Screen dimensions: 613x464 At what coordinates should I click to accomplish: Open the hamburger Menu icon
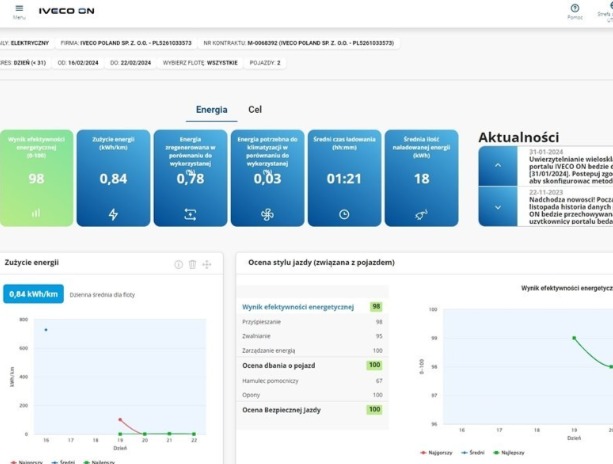[x=19, y=9]
